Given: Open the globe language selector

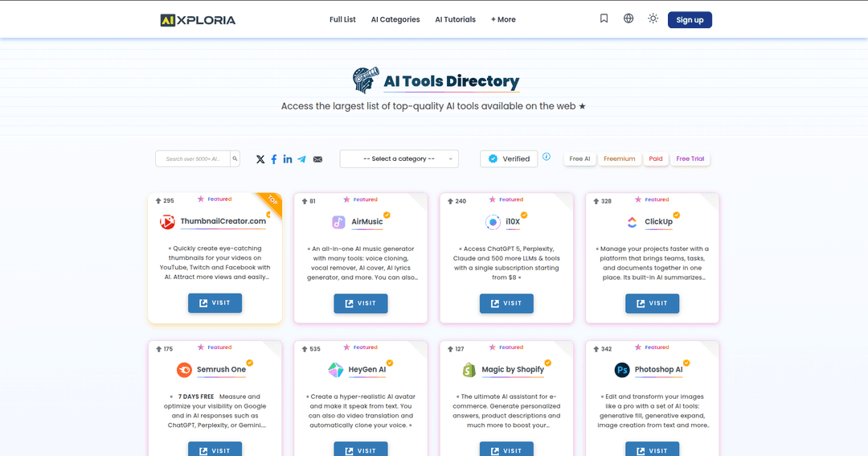Looking at the screenshot, I should click(x=628, y=18).
